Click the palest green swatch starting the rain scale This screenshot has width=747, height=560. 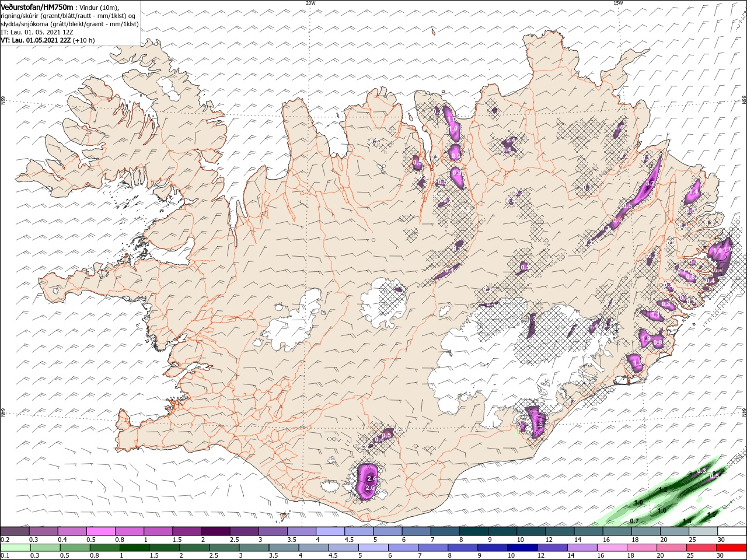[15, 548]
